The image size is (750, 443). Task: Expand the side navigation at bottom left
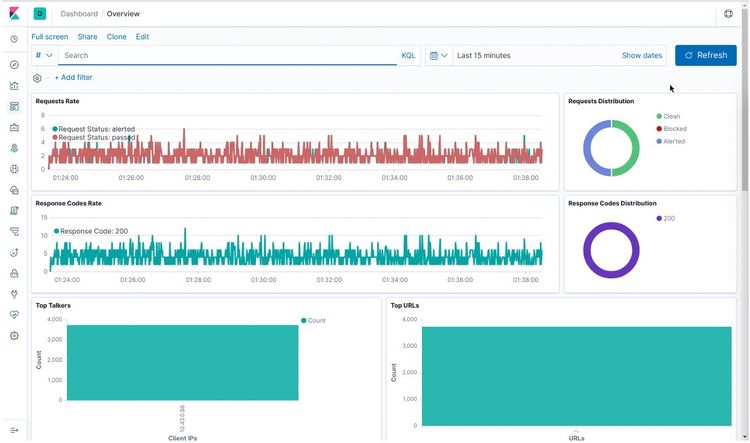[14, 430]
